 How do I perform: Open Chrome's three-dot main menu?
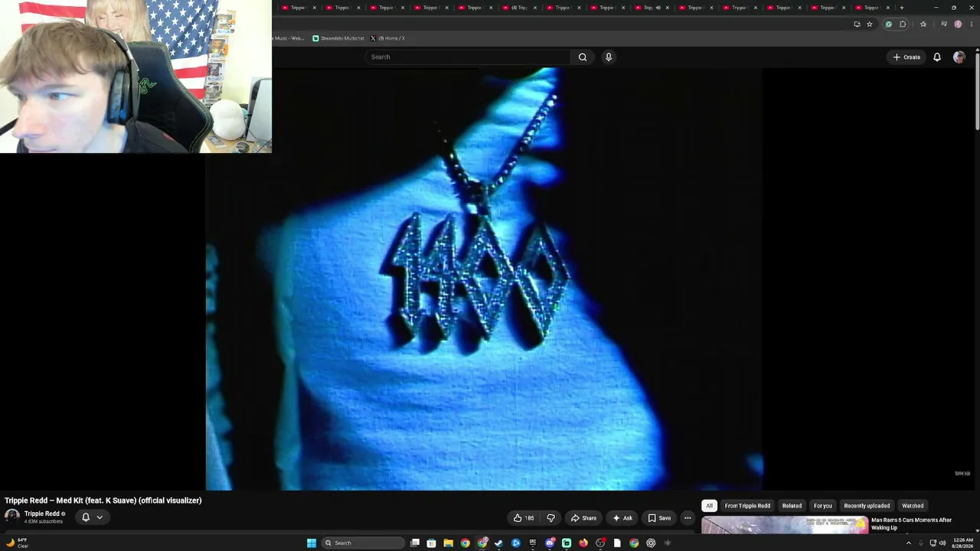click(972, 24)
